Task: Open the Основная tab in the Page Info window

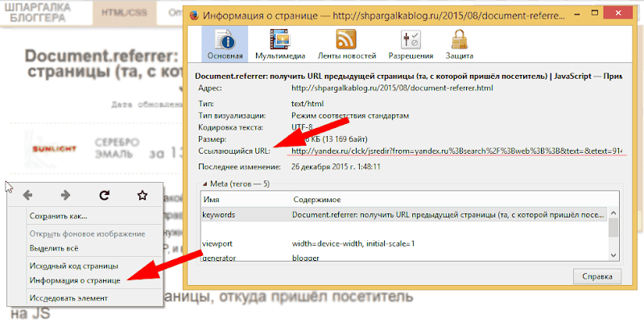Action: point(225,44)
